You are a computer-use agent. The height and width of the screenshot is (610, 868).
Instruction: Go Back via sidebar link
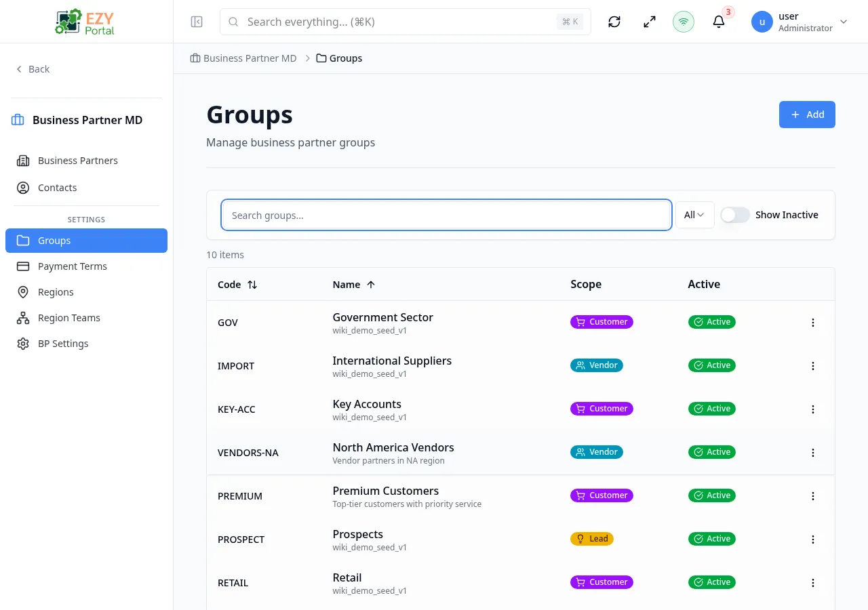(33, 69)
